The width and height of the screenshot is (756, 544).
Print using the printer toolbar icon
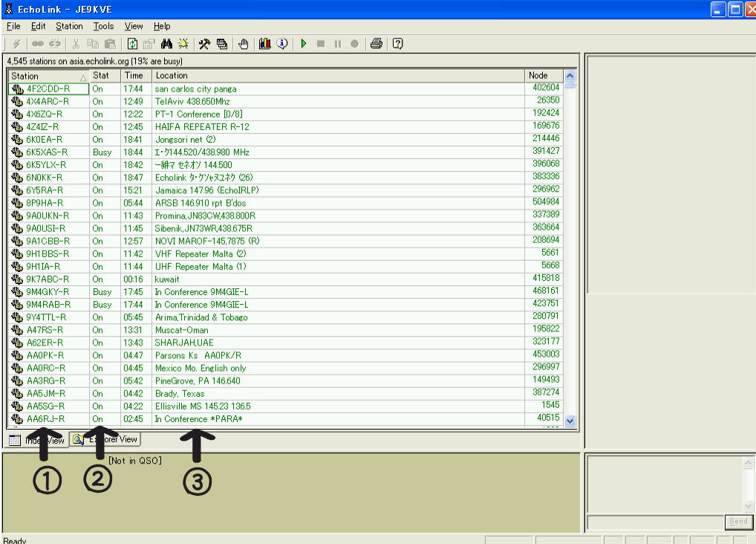(x=376, y=44)
